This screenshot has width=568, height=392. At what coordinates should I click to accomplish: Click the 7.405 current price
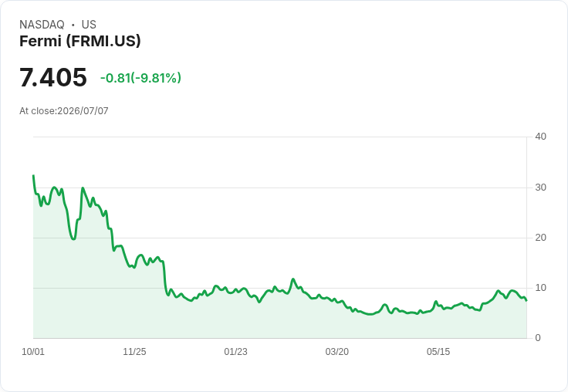pyautogui.click(x=53, y=77)
